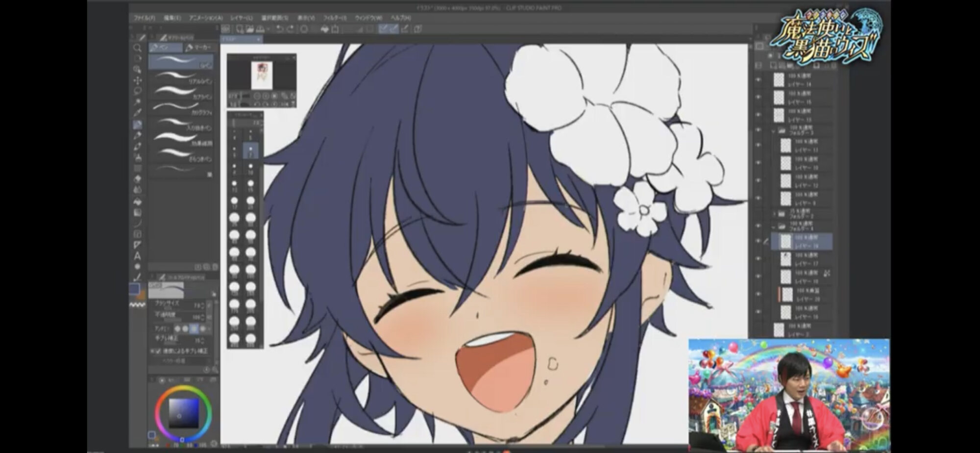Toggle visibility of レイヤー 17
This screenshot has height=453, width=980.
(759, 258)
